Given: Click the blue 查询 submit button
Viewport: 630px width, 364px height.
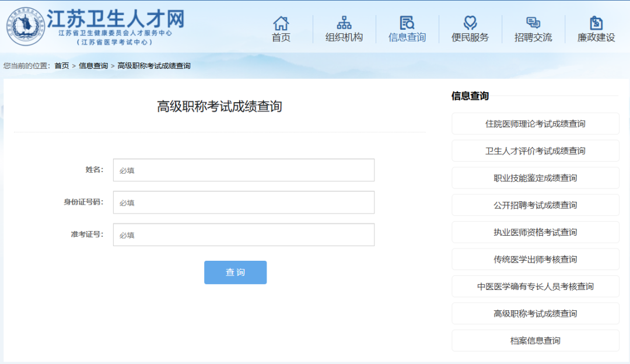Looking at the screenshot, I should coord(236,272).
